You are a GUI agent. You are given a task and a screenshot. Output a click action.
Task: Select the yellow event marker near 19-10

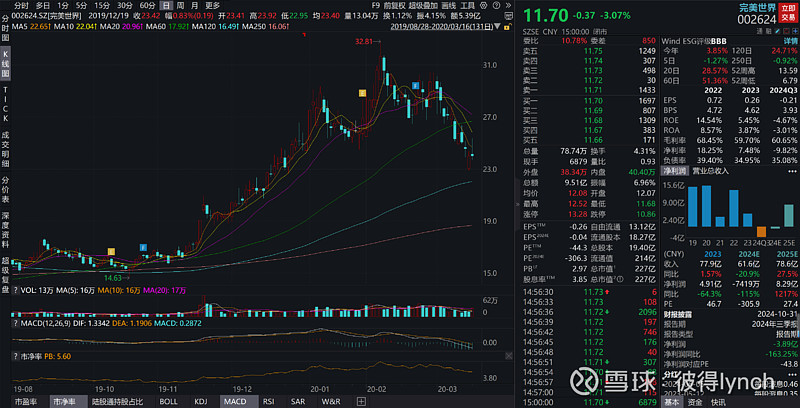111,251
